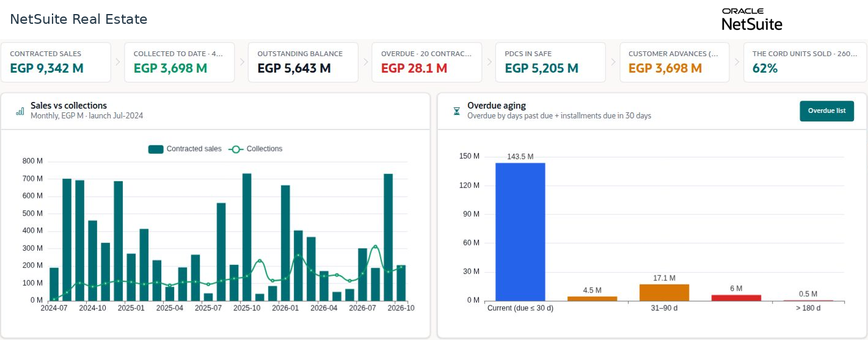Select the red 6 M aging bar

coord(737,297)
